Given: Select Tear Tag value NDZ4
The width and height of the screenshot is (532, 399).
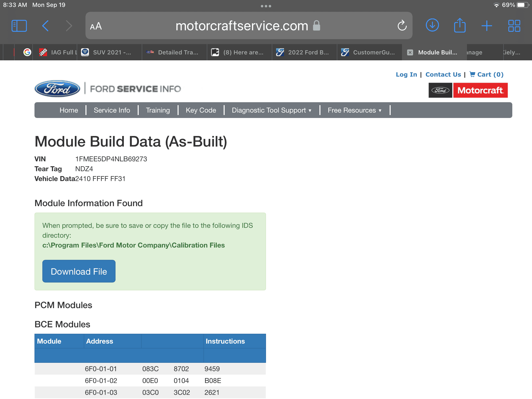Looking at the screenshot, I should click(x=84, y=169).
